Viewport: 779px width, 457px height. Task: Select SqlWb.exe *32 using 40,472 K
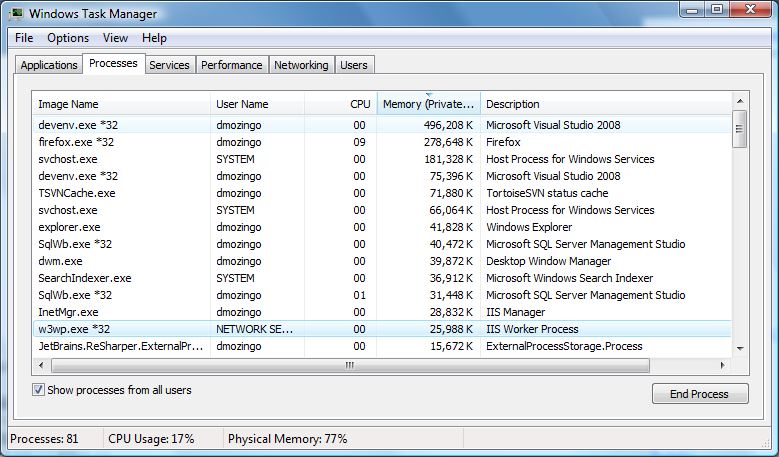coord(382,244)
